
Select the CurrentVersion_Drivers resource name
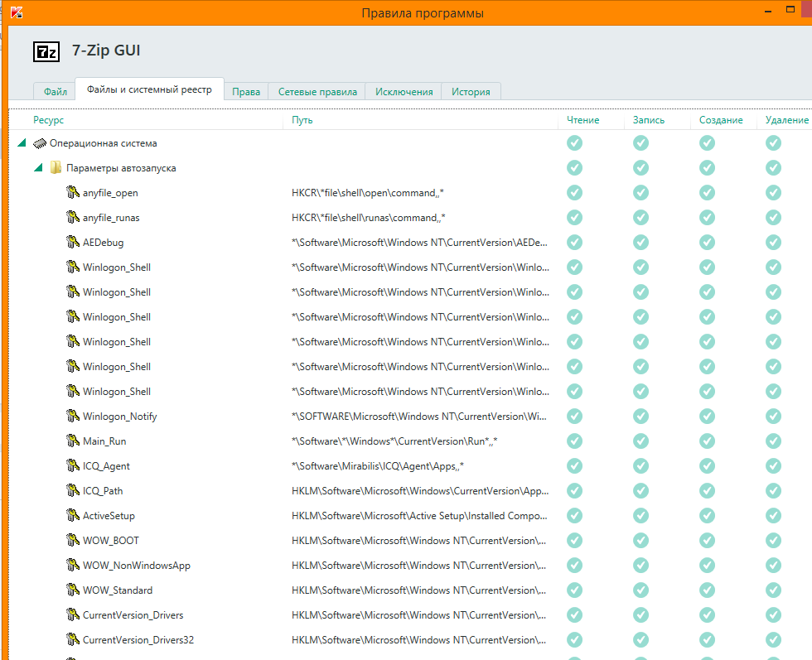tap(133, 615)
